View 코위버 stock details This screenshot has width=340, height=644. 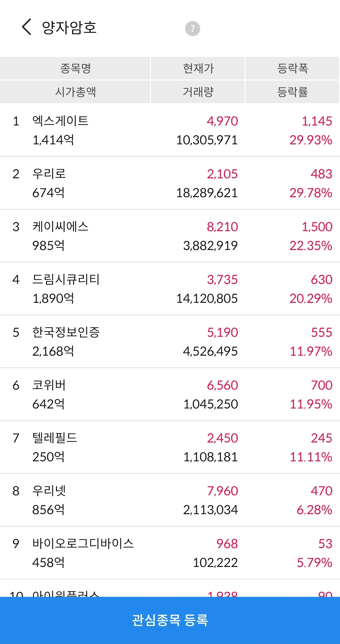pyautogui.click(x=170, y=394)
